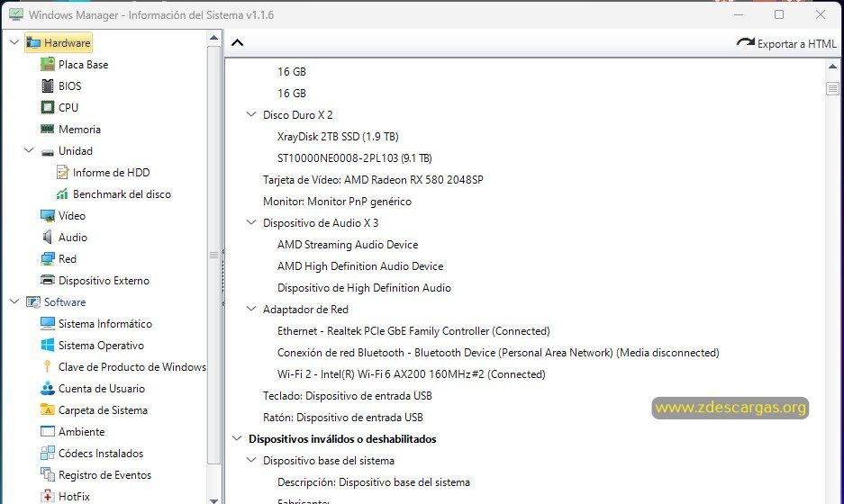Click the Software category icon
This screenshot has height=504, width=844.
coord(33,302)
